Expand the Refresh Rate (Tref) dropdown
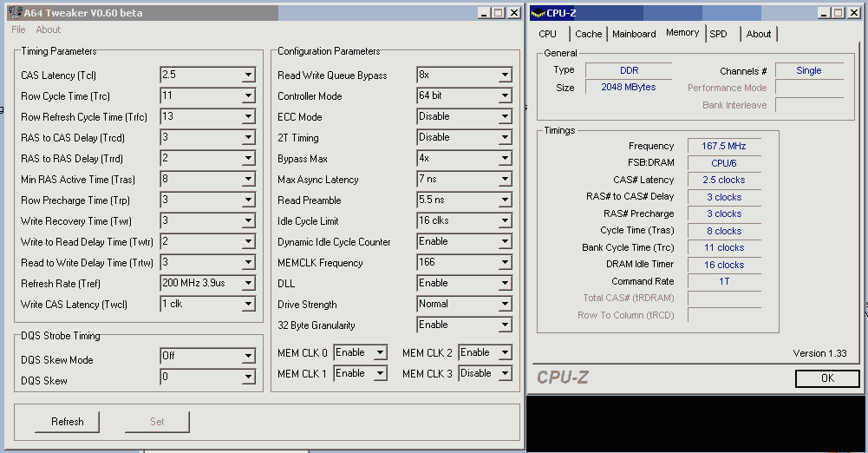 pyautogui.click(x=249, y=284)
